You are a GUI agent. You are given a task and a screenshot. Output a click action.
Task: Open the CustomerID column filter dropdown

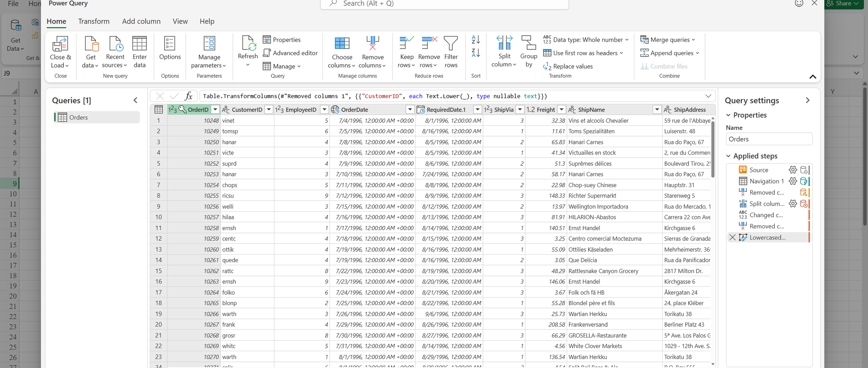(x=269, y=110)
